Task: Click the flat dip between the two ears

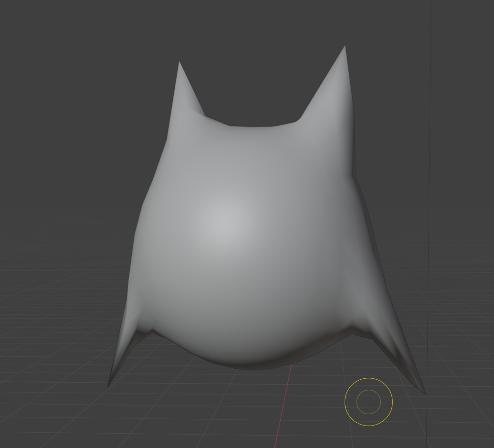Action: (252, 127)
